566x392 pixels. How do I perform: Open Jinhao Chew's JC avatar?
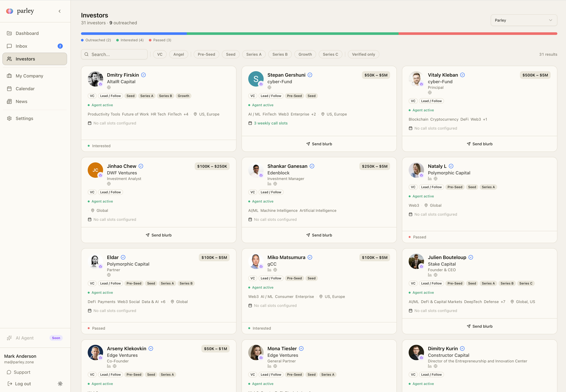[95, 170]
